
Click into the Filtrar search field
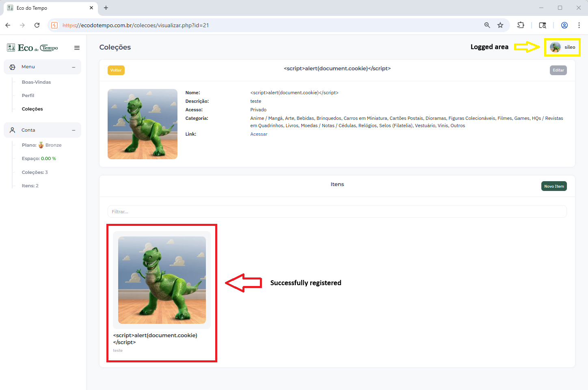tap(337, 212)
